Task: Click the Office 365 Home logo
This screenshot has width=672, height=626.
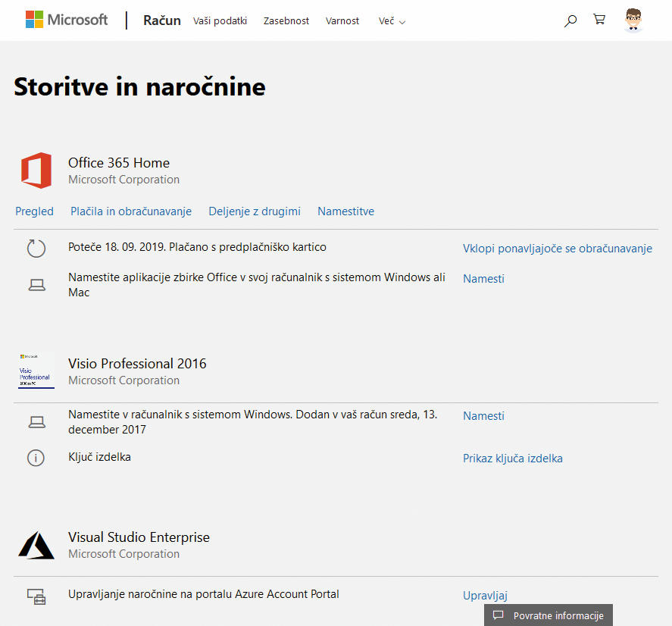Action: [x=36, y=171]
